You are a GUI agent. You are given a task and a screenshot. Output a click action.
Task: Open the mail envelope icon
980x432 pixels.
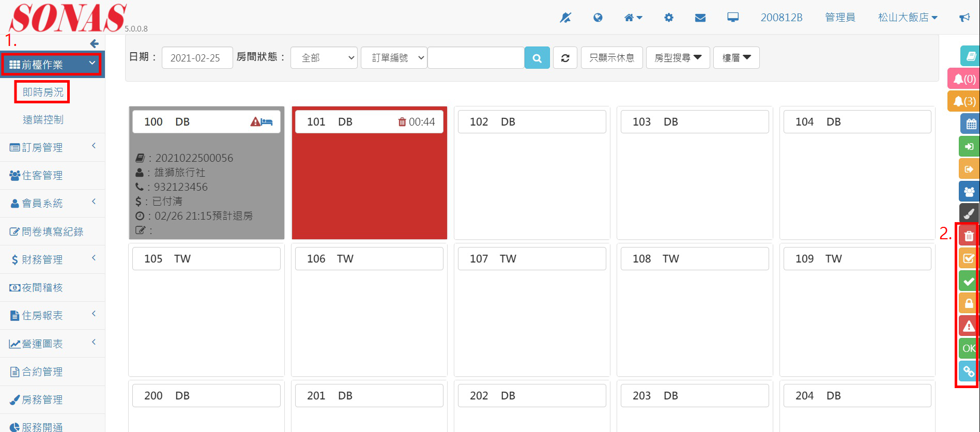coord(700,18)
